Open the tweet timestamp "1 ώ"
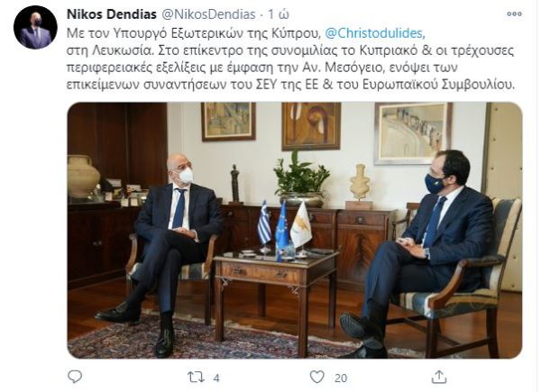Image resolution: width=541 pixels, height=392 pixels. pyautogui.click(x=279, y=14)
